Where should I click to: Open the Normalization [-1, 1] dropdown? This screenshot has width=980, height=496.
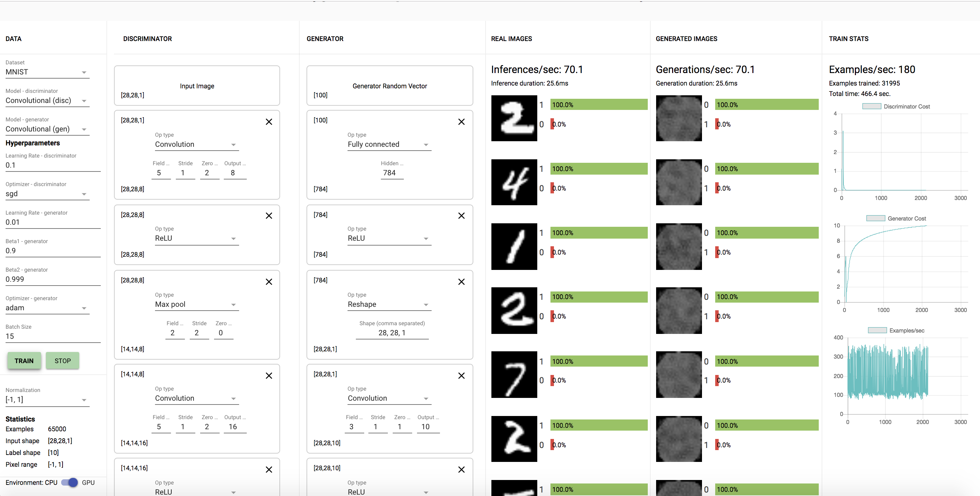click(x=47, y=400)
